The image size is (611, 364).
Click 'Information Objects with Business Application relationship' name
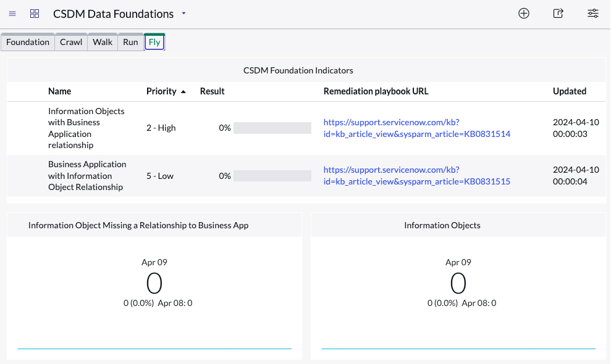tap(86, 128)
